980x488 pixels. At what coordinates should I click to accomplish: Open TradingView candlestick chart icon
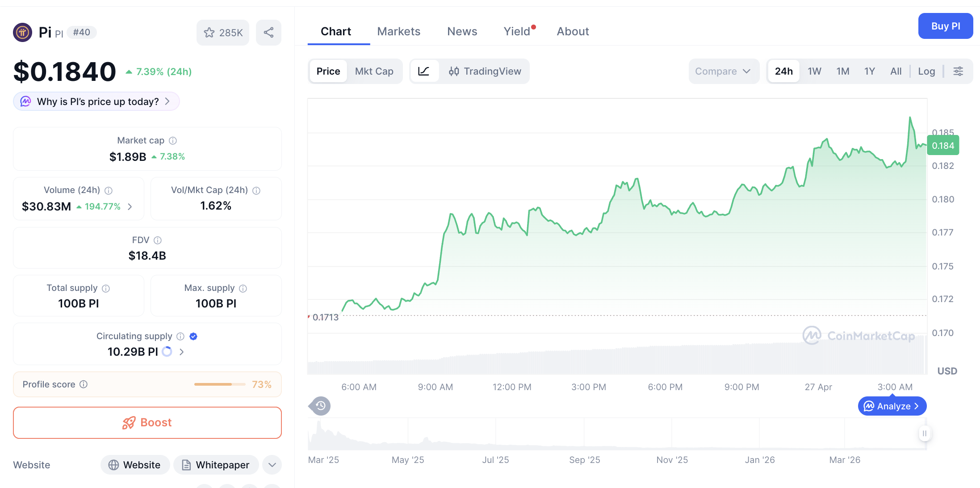pyautogui.click(x=454, y=71)
